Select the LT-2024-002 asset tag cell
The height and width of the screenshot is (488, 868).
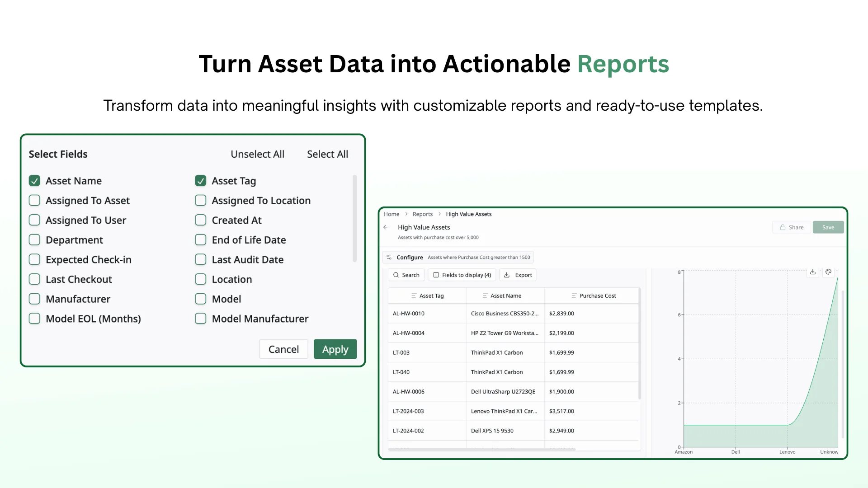427,431
